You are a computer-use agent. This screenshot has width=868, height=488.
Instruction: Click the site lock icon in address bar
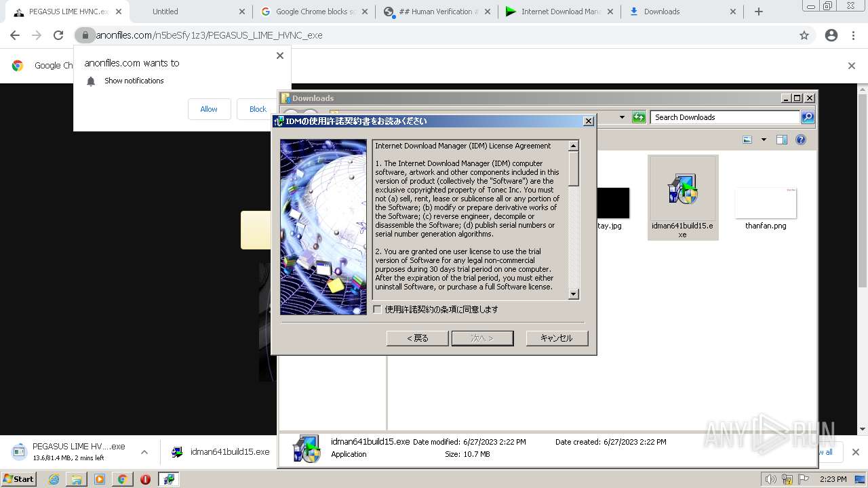(85, 35)
